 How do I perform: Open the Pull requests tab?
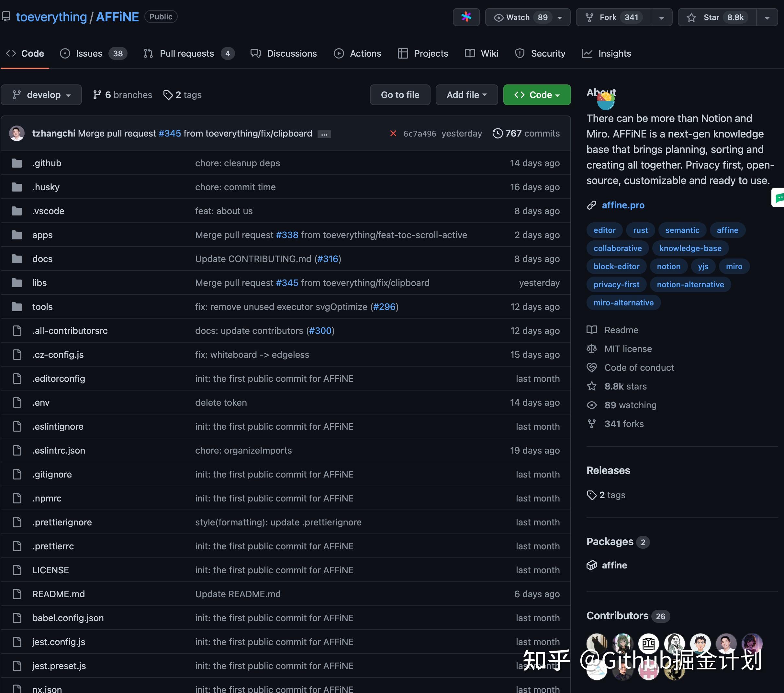(x=186, y=53)
